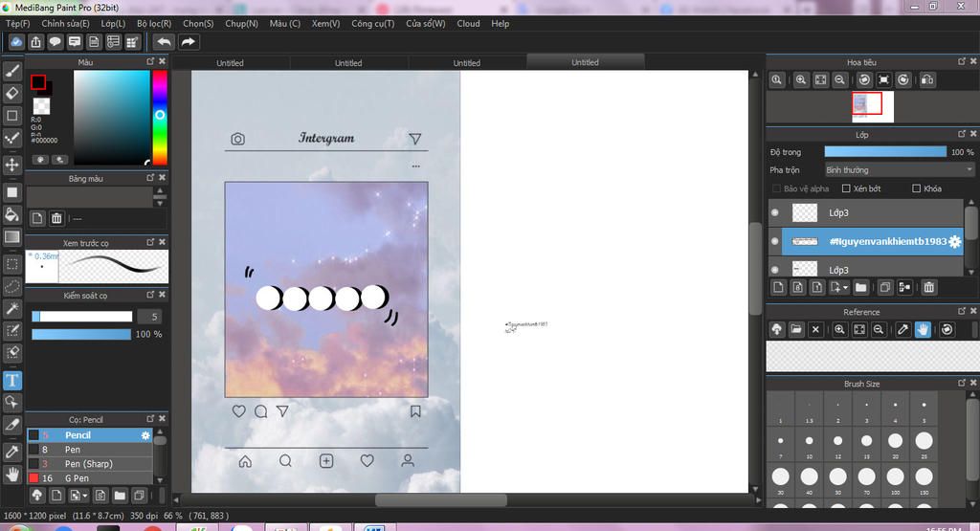Select the Hand tool
The height and width of the screenshot is (531, 980).
pos(11,475)
